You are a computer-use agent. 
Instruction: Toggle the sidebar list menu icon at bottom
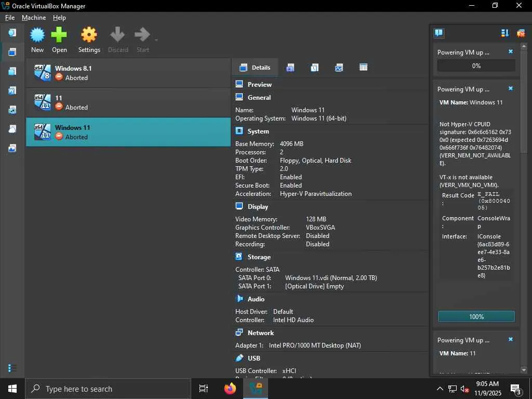tap(12, 368)
